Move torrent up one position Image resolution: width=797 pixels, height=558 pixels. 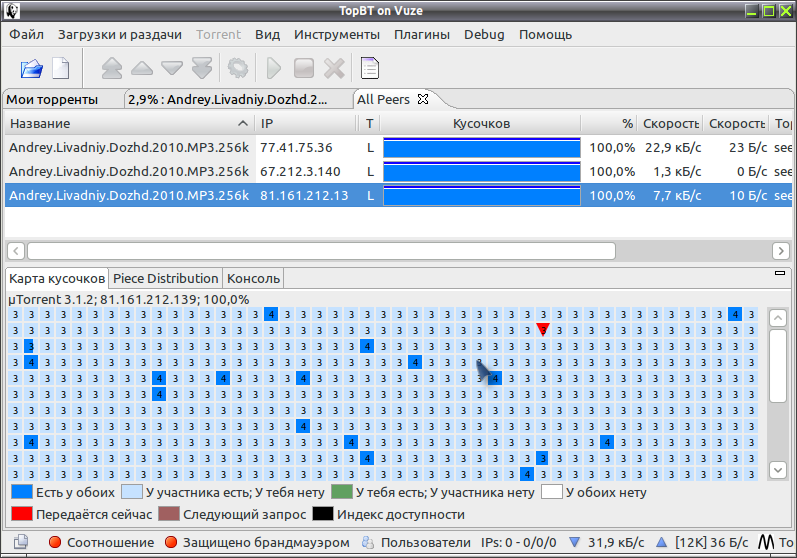[x=142, y=69]
